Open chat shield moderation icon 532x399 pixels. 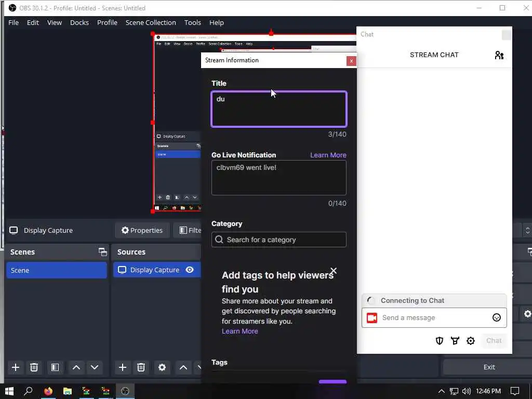point(440,341)
